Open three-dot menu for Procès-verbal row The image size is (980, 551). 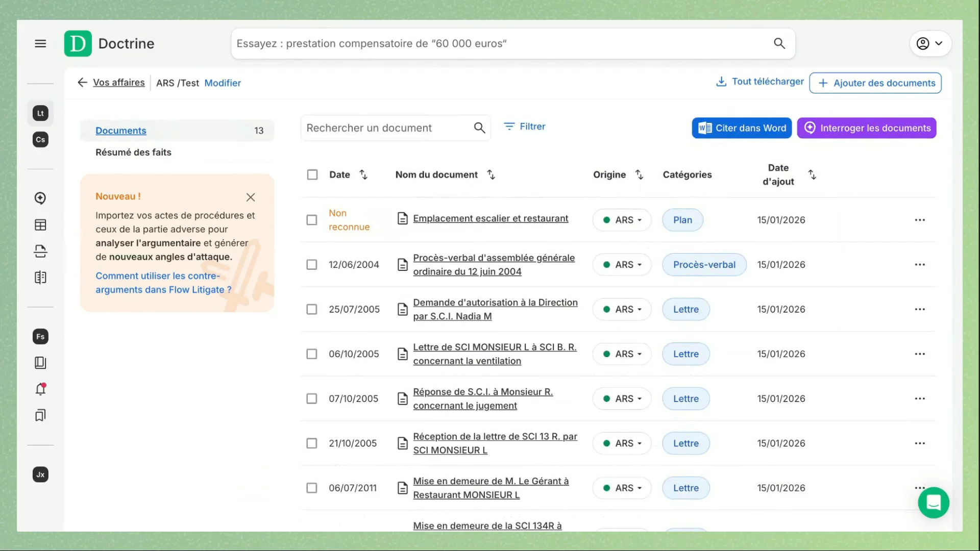[x=920, y=265]
